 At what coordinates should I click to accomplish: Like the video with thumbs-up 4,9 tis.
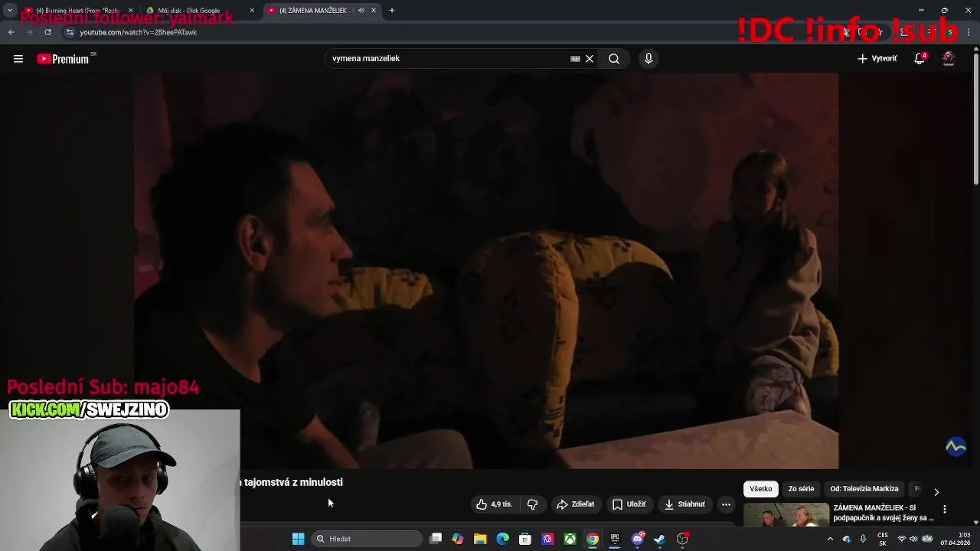(x=495, y=504)
